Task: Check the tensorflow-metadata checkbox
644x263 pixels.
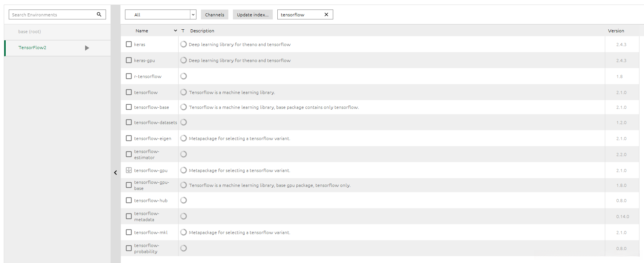Action: pyautogui.click(x=129, y=216)
